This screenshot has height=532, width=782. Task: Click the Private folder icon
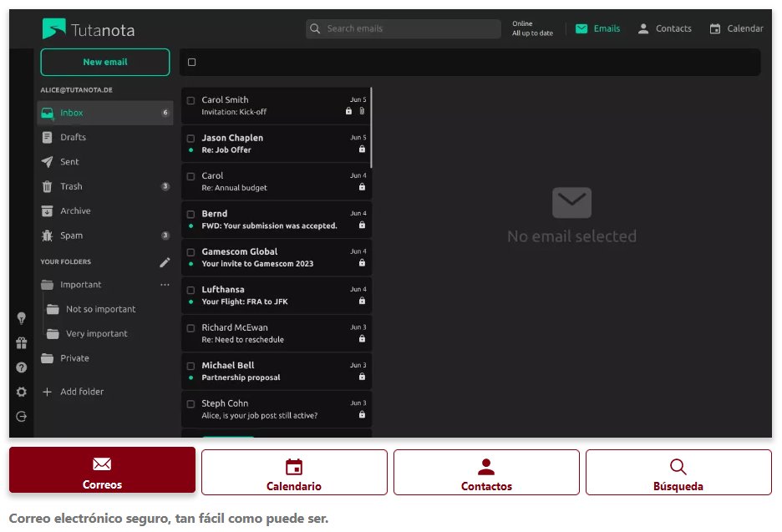(x=47, y=358)
